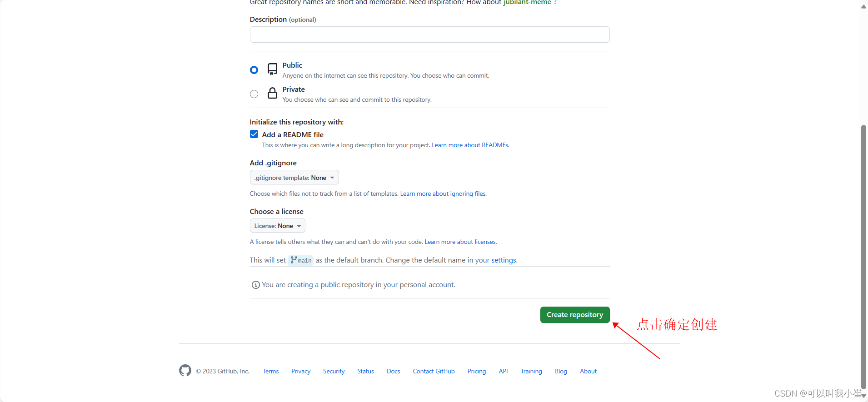The image size is (868, 402).
Task: Click 'Initialize this repository with:' heading
Action: pos(297,122)
